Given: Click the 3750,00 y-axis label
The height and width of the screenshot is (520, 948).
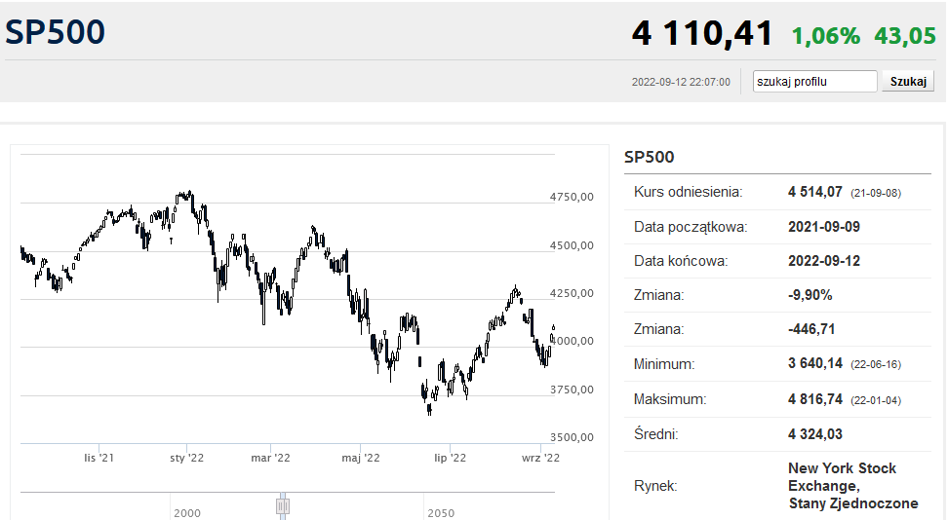Looking at the screenshot, I should (571, 390).
